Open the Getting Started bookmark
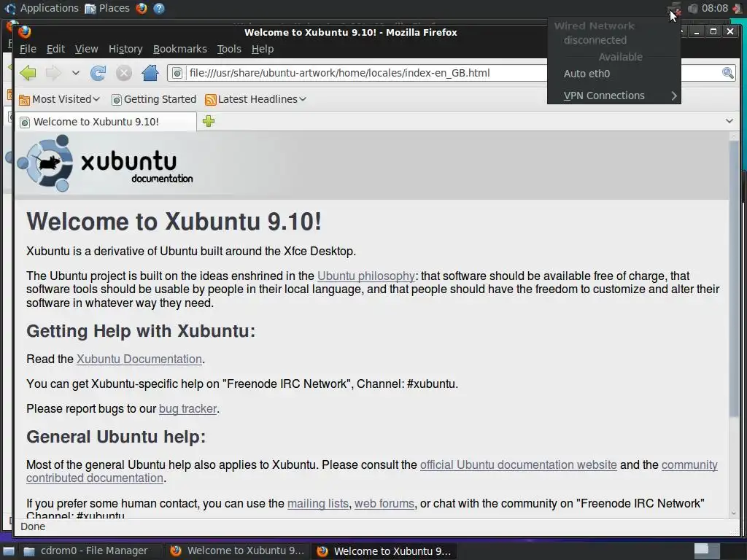Viewport: 747px width, 560px height. [154, 99]
